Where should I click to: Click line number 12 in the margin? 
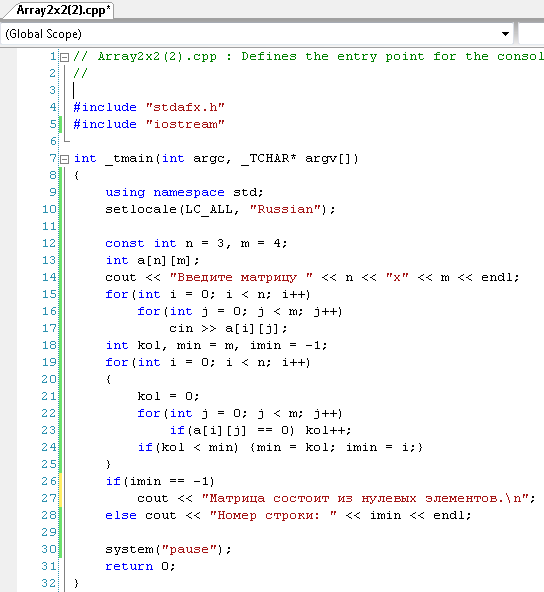(49, 244)
